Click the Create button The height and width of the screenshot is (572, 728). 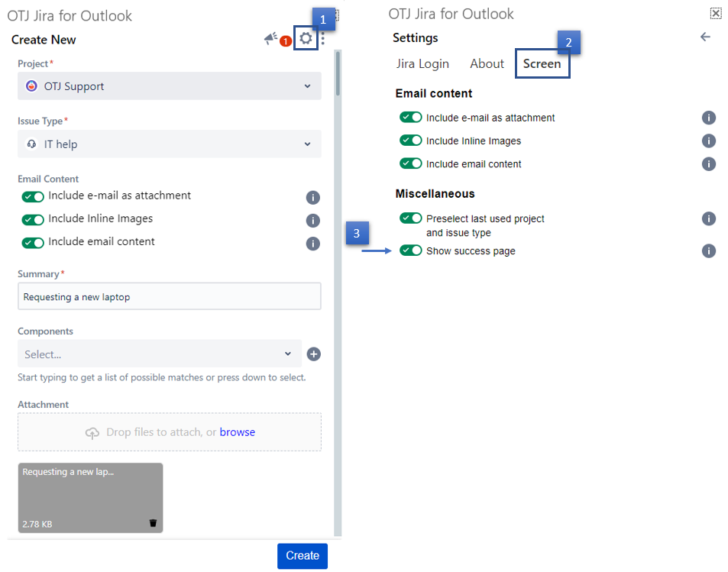[x=302, y=556]
